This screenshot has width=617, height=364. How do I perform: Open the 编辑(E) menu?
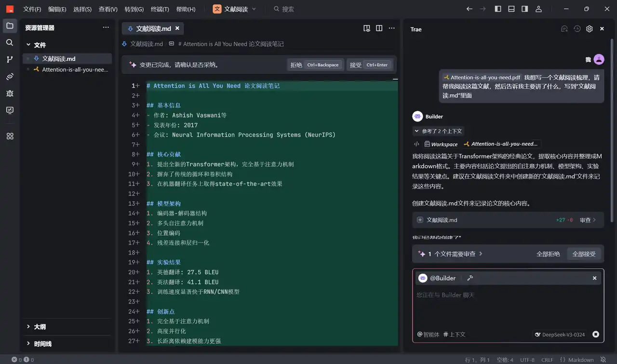click(57, 9)
